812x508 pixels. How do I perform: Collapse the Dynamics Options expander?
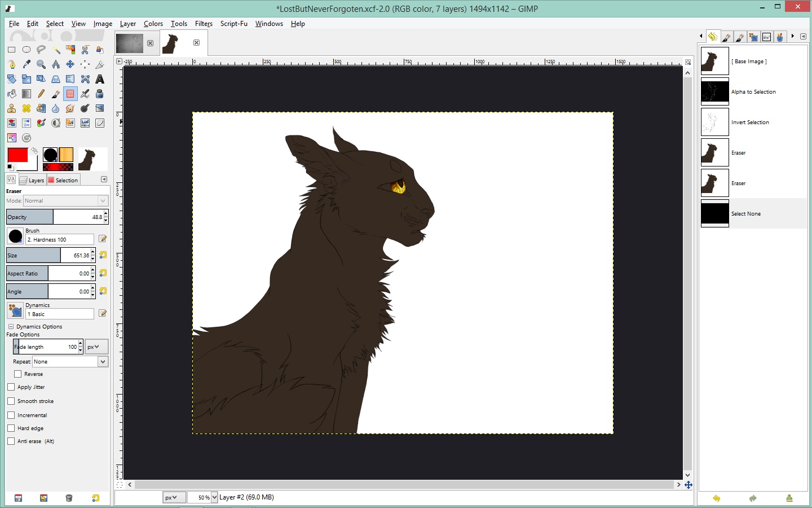click(11, 326)
